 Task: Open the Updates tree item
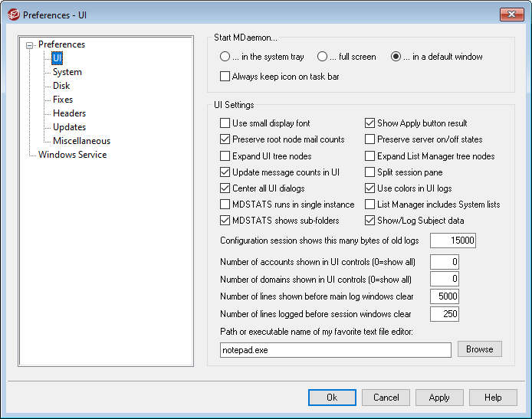click(69, 127)
